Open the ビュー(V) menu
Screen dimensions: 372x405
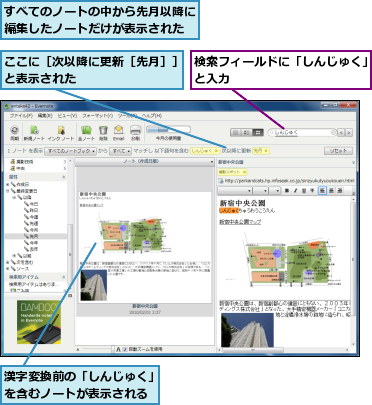67,116
